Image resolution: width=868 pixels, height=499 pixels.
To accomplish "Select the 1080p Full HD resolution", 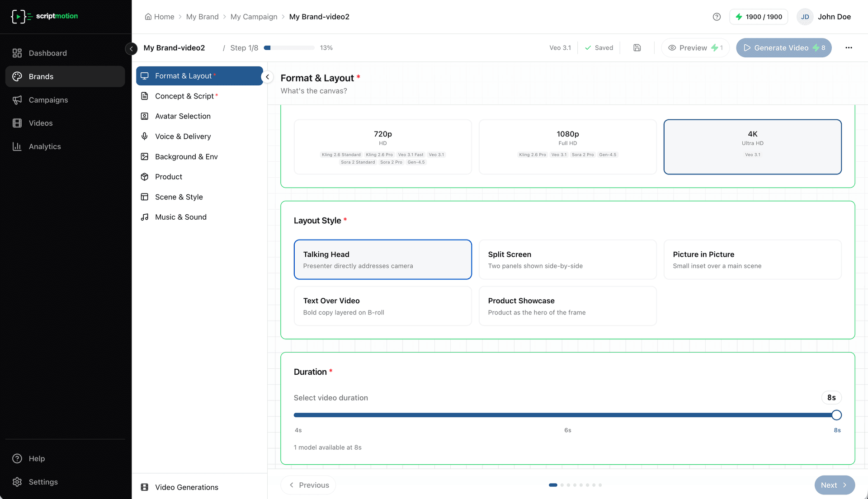I will (567, 146).
